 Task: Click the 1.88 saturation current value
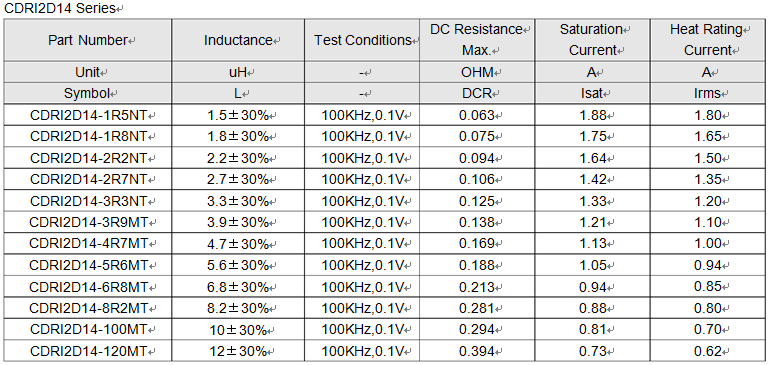(x=592, y=115)
